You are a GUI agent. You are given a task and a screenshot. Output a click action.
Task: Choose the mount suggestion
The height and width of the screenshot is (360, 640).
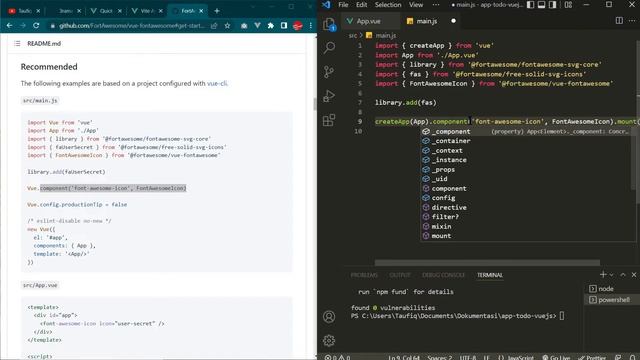528,236
